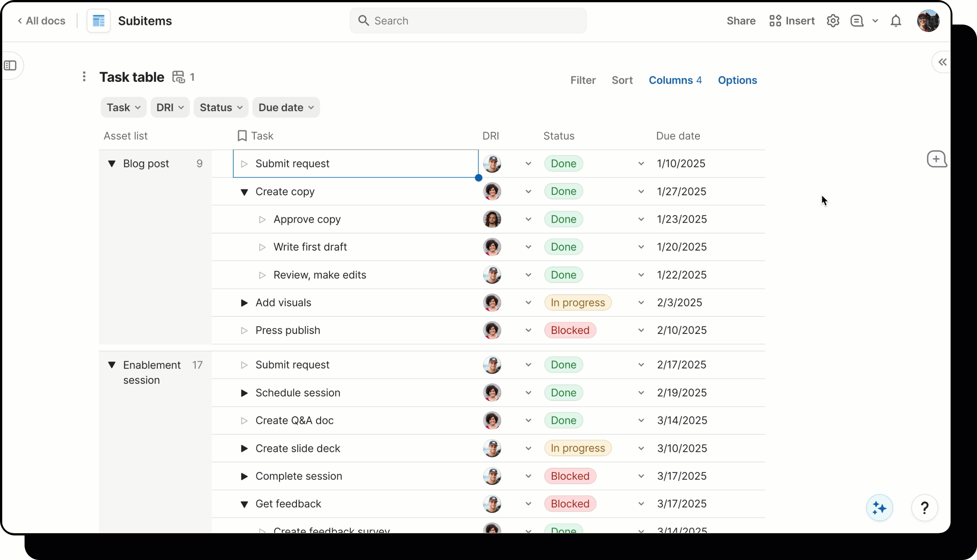Image resolution: width=977 pixels, height=560 pixels.
Task: Open the Status dropdown for Press publish
Action: click(640, 330)
